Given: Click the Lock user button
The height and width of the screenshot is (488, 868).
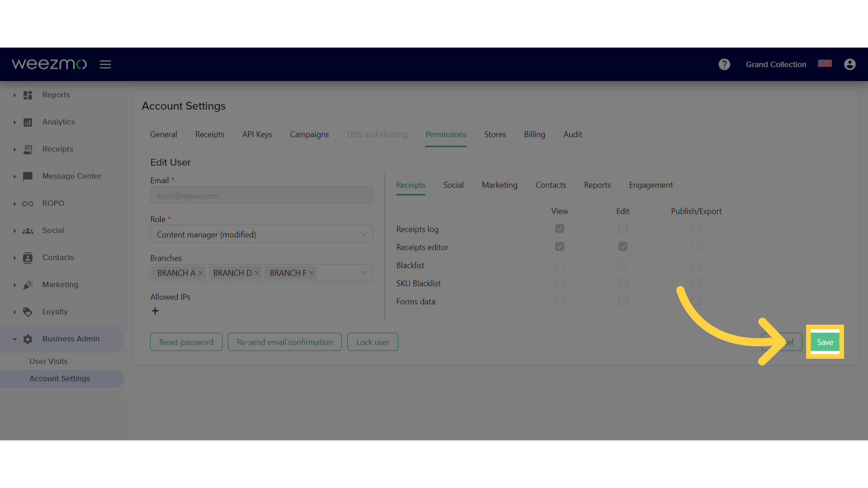Looking at the screenshot, I should pos(373,342).
